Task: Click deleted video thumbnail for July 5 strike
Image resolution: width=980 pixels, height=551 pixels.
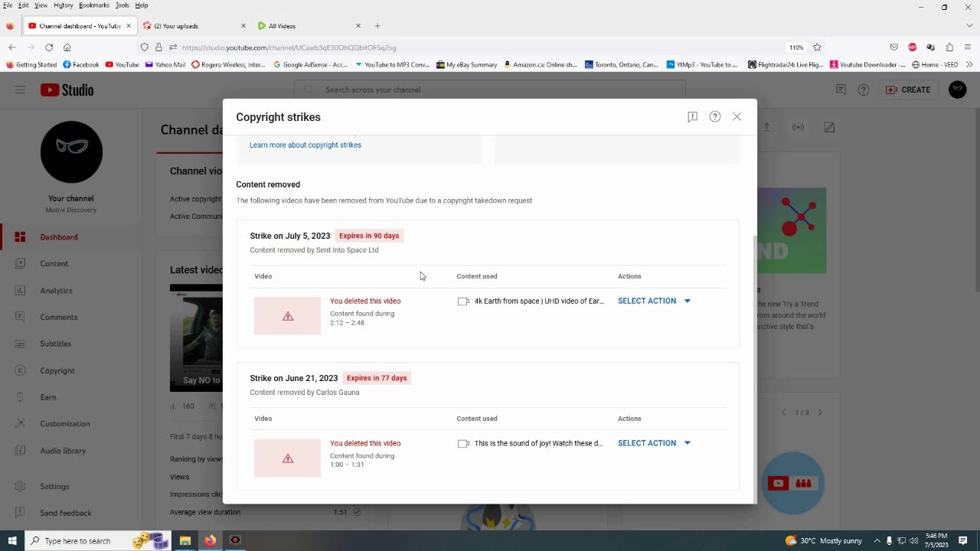Action: click(287, 315)
